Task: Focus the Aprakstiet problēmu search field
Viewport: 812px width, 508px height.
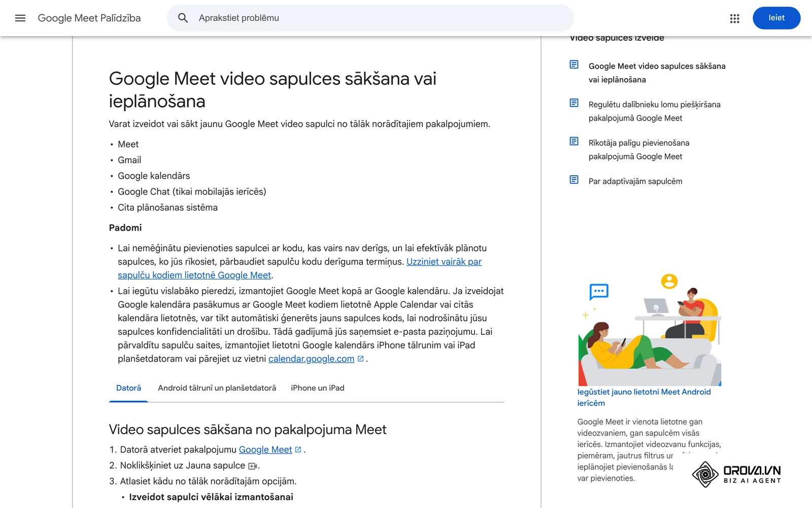Action: (370, 18)
